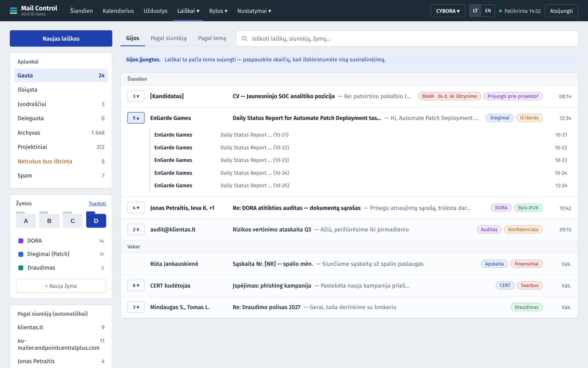This screenshot has width=588, height=368.
Task: Open Daily Status Report (10-23) message
Action: pyautogui.click(x=361, y=160)
